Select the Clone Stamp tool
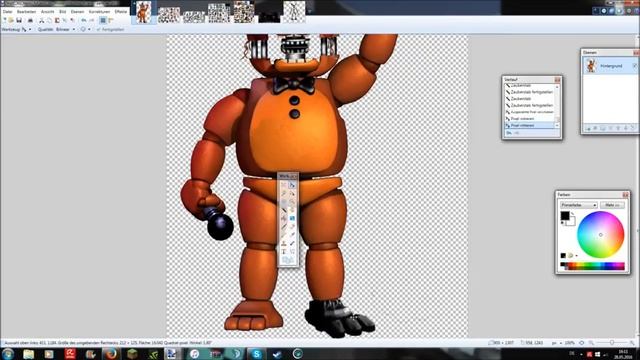 point(284,244)
